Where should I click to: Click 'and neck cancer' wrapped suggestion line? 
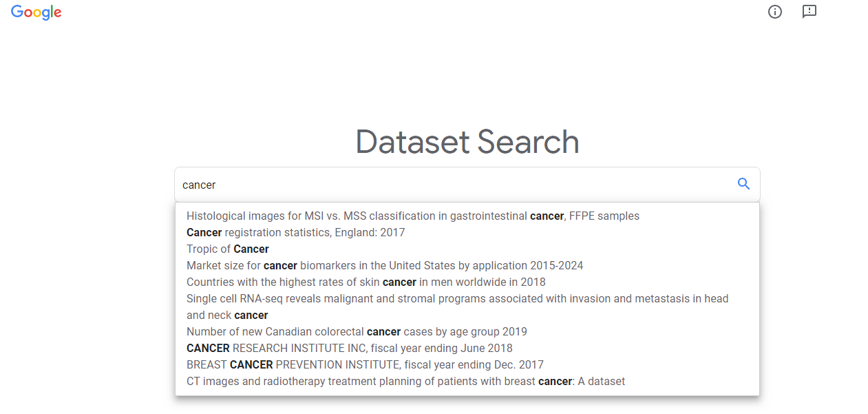(x=227, y=315)
